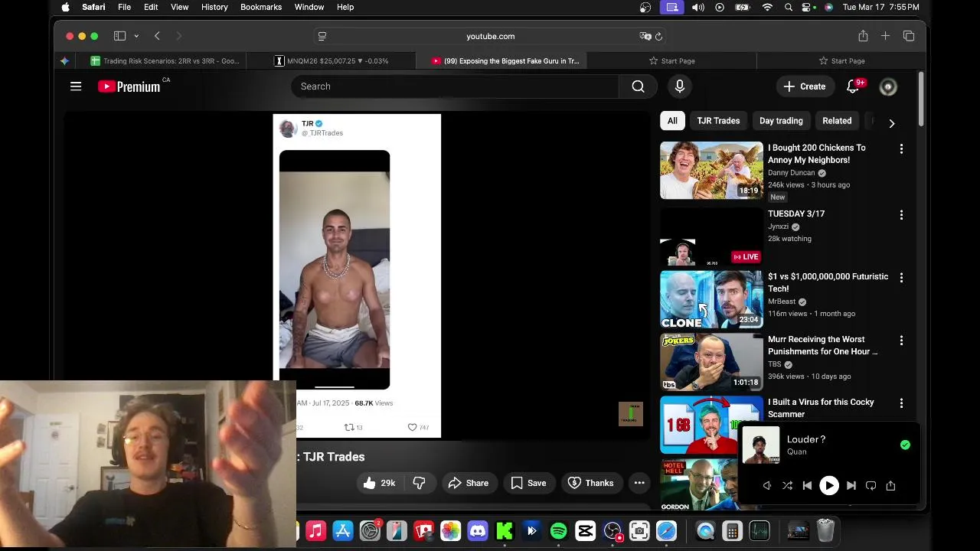Save the video to a playlist
The height and width of the screenshot is (551, 980).
[528, 483]
